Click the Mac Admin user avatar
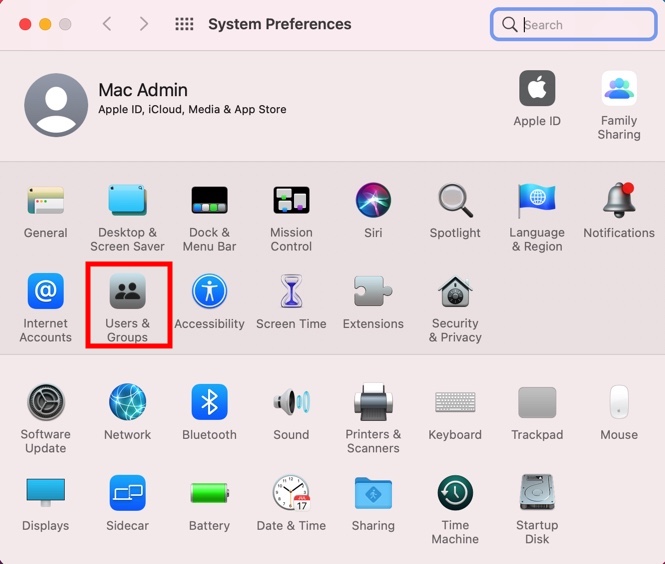 [56, 105]
